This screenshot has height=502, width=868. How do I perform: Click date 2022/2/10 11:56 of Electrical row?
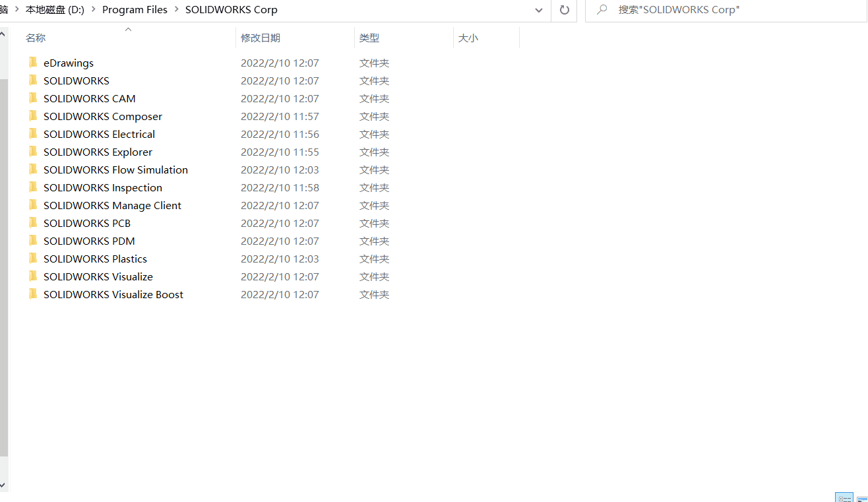(280, 135)
